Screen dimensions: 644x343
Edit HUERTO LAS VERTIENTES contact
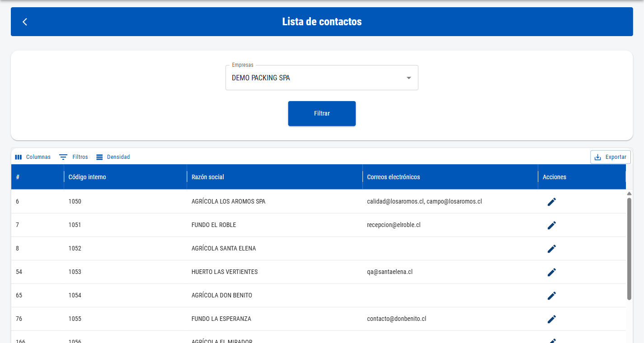point(551,272)
